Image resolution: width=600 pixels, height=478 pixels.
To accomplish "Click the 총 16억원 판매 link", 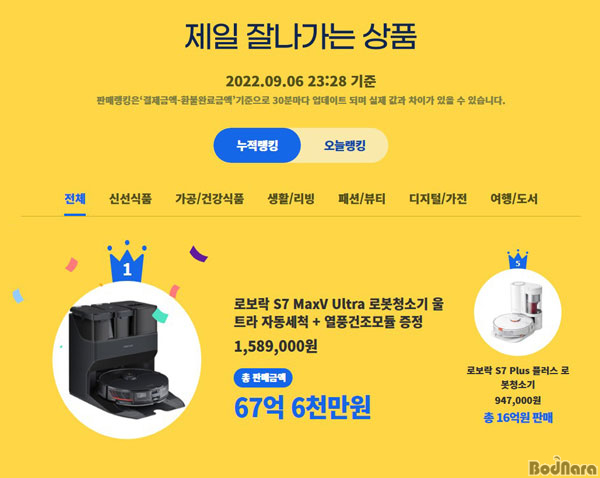I will 518,418.
